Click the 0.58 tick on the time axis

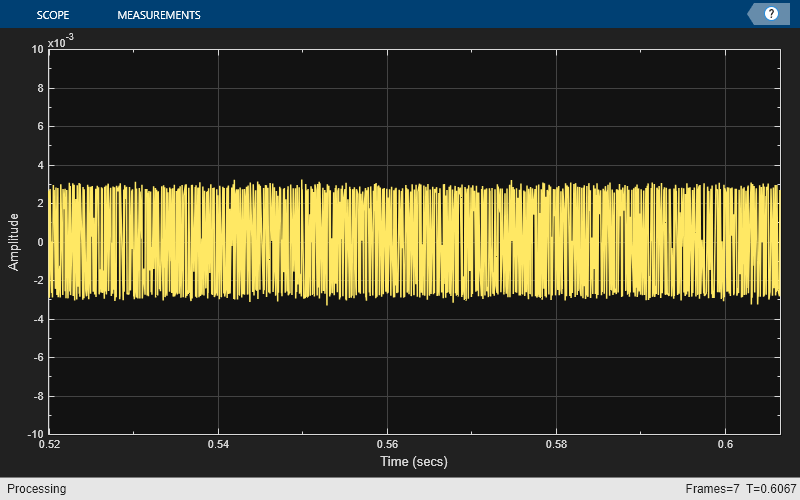pos(557,445)
